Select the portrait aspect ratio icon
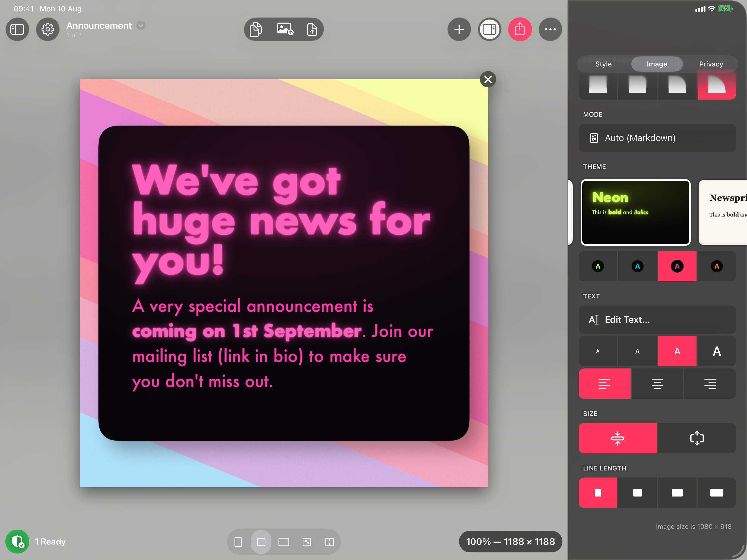 tap(238, 542)
